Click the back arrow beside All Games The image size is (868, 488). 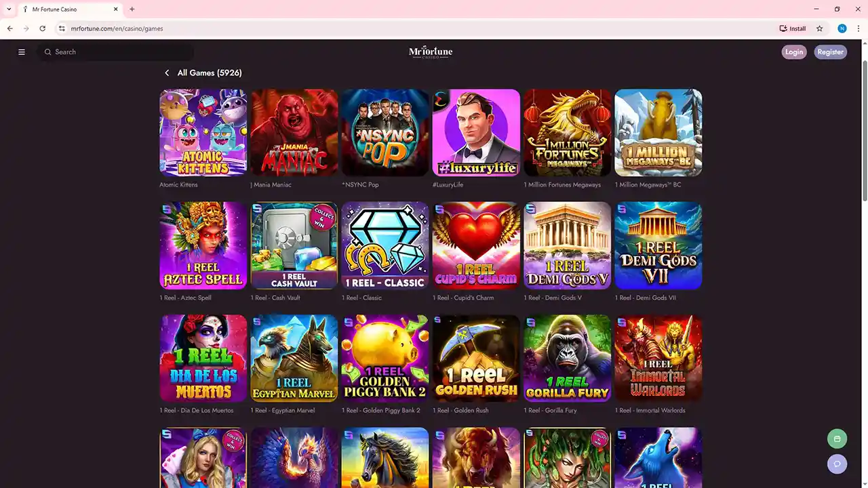pos(167,73)
